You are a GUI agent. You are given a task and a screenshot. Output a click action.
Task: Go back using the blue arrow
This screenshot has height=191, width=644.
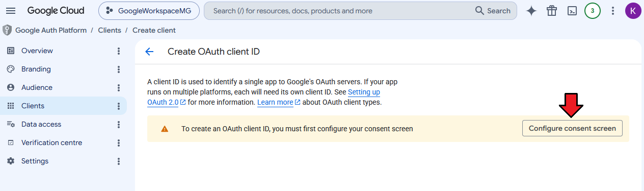point(149,52)
